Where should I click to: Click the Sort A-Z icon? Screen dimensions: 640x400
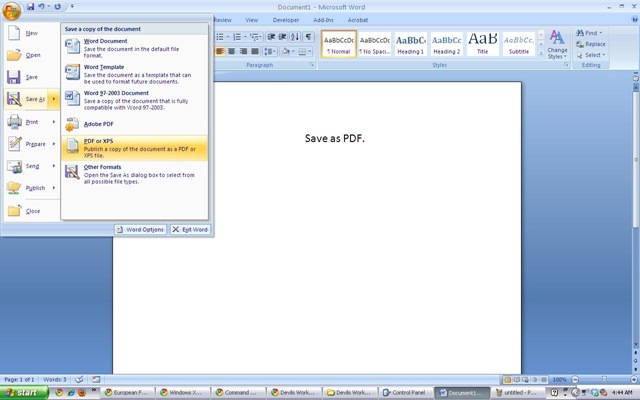pos(295,37)
